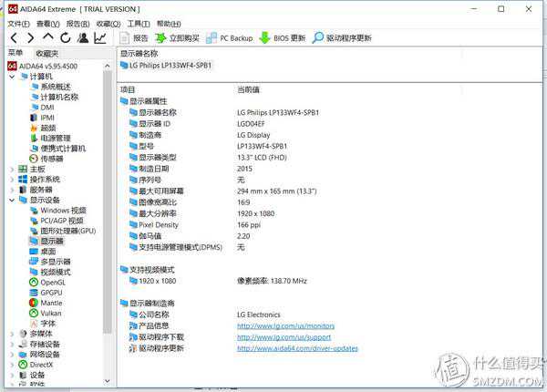Click the 立即购买 buy now button
547x392 pixels.
coord(177,38)
